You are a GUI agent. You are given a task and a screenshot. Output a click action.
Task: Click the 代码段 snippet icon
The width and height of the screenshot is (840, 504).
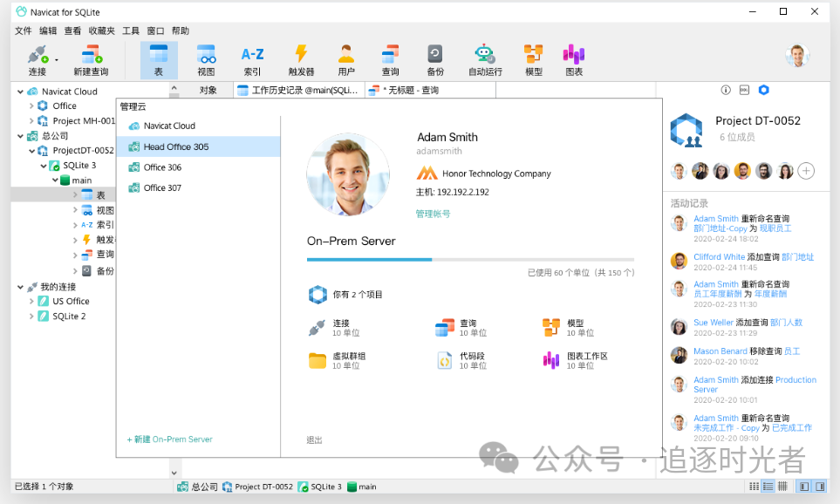pos(445,361)
